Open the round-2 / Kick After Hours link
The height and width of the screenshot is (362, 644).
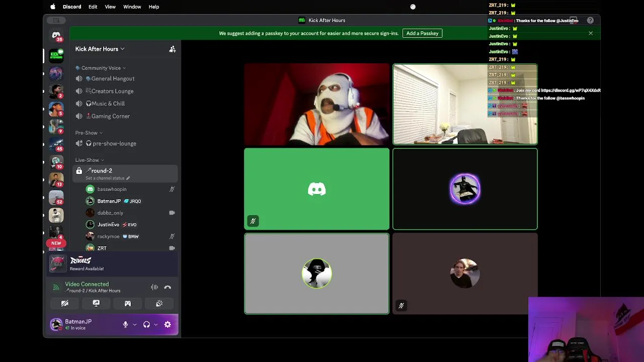click(93, 291)
